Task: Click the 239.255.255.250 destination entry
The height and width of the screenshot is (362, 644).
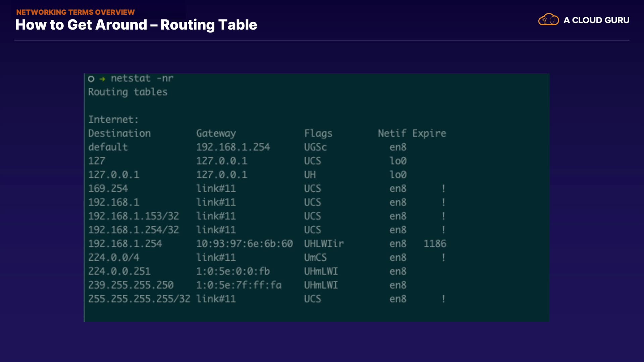Action: pos(131,285)
